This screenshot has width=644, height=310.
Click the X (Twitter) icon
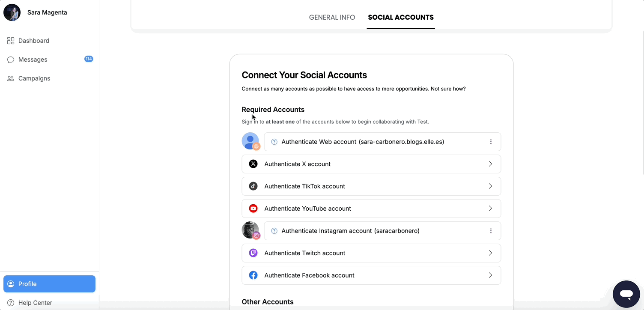point(253,164)
